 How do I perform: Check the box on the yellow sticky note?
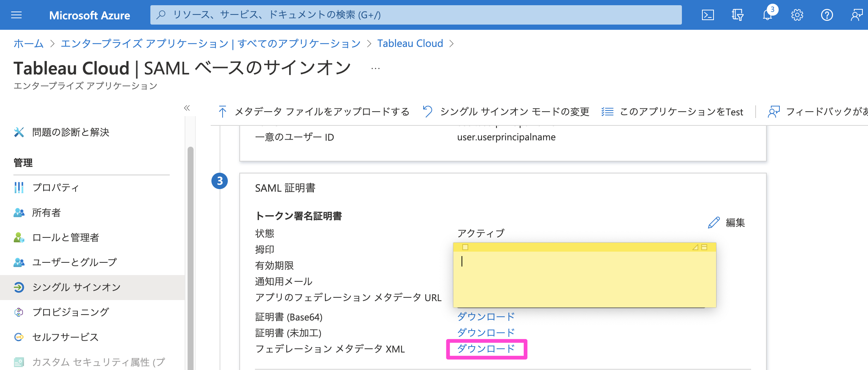(x=465, y=247)
